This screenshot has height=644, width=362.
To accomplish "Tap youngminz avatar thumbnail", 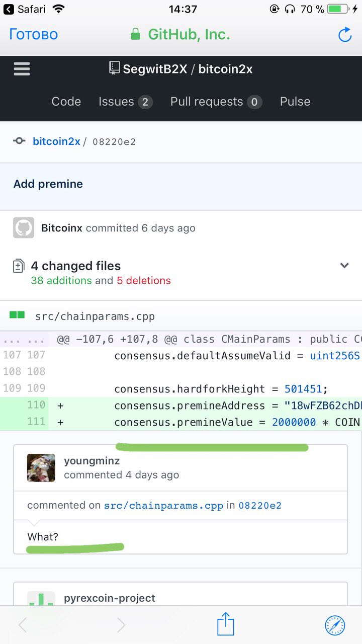I will pos(41,468).
